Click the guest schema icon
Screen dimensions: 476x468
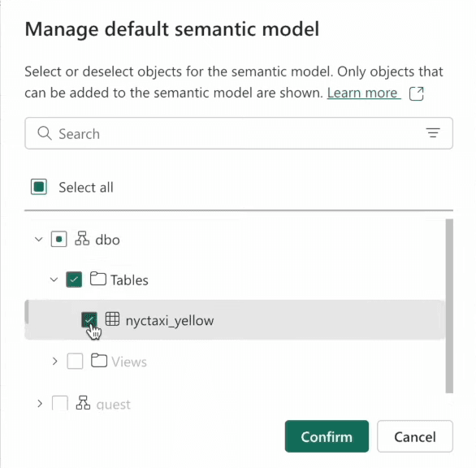click(x=83, y=403)
